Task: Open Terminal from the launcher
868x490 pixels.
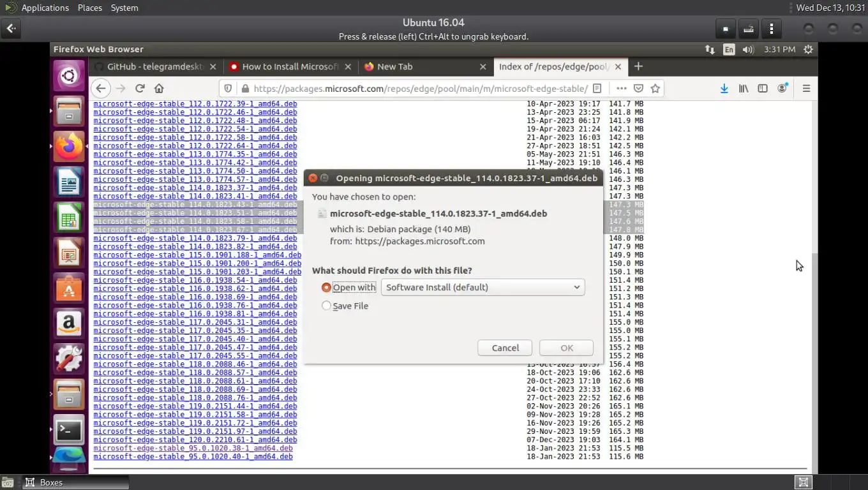Action: pyautogui.click(x=68, y=431)
